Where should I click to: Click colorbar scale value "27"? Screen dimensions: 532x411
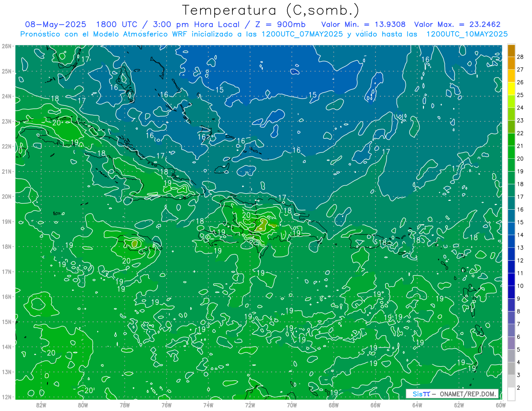pyautogui.click(x=520, y=70)
